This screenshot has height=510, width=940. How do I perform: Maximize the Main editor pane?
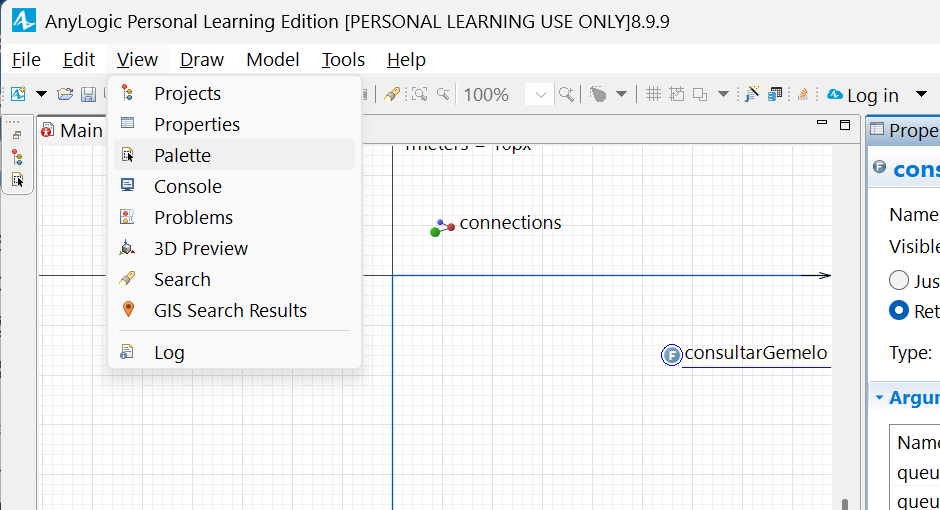[x=845, y=125]
